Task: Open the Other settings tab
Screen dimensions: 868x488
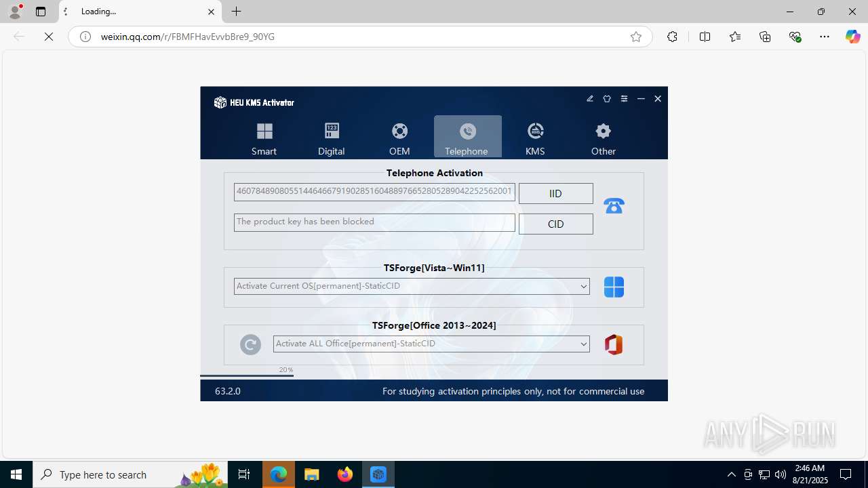Action: [x=603, y=137]
